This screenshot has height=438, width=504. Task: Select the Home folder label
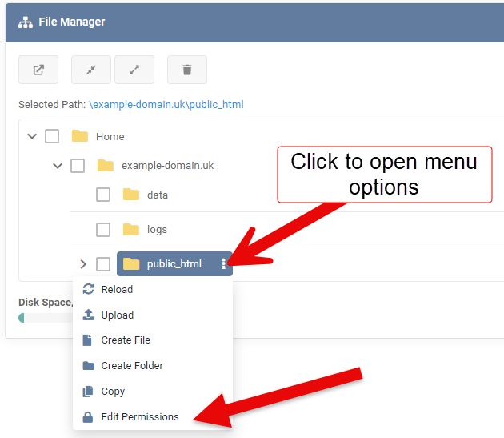(110, 136)
